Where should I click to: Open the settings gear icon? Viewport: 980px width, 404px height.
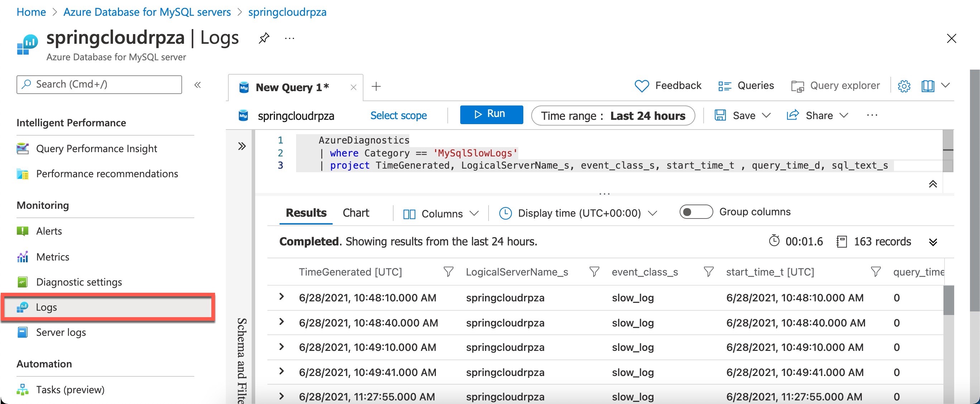click(904, 86)
